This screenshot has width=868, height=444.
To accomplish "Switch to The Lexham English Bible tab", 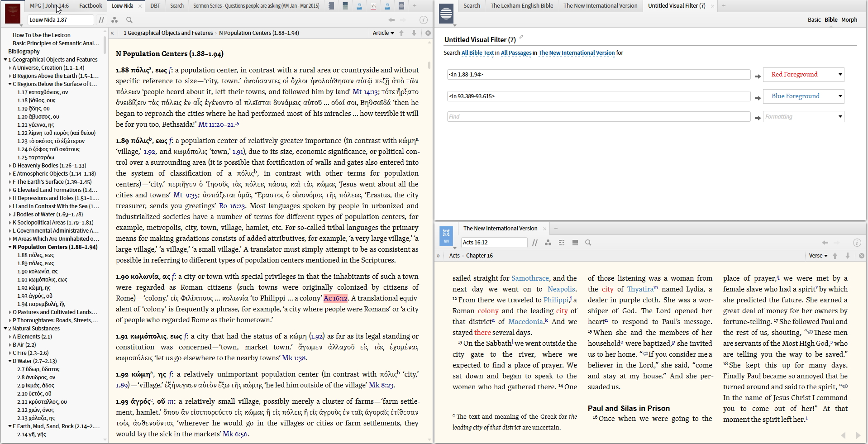I will [522, 6].
